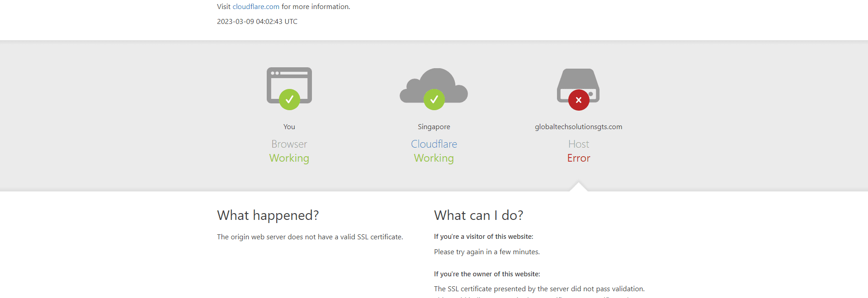Click the 'Host' label
868x298 pixels.
(579, 144)
